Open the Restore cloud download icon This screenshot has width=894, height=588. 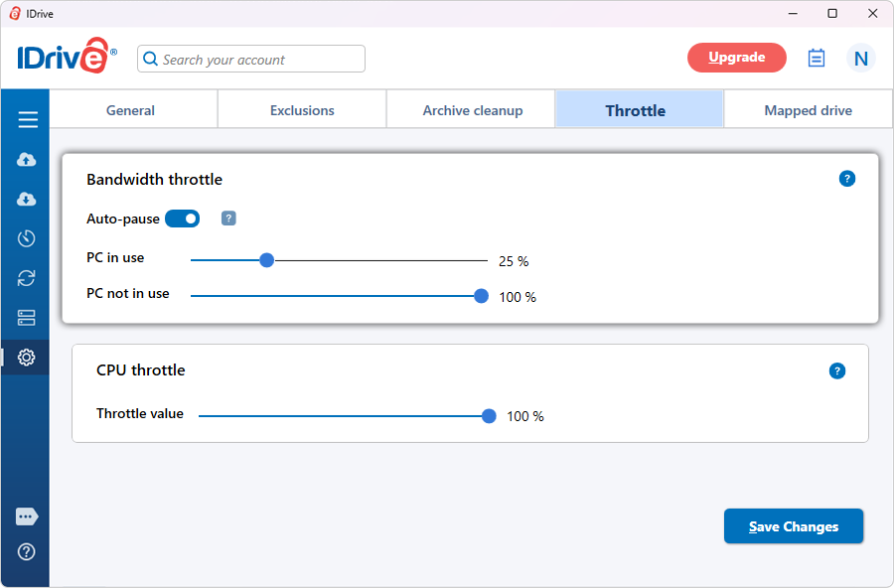(27, 200)
